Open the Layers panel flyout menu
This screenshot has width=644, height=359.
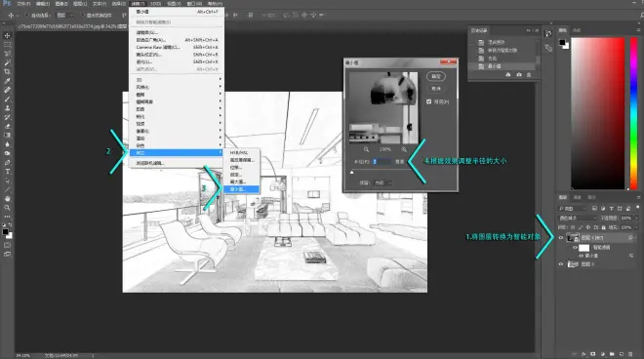638,197
